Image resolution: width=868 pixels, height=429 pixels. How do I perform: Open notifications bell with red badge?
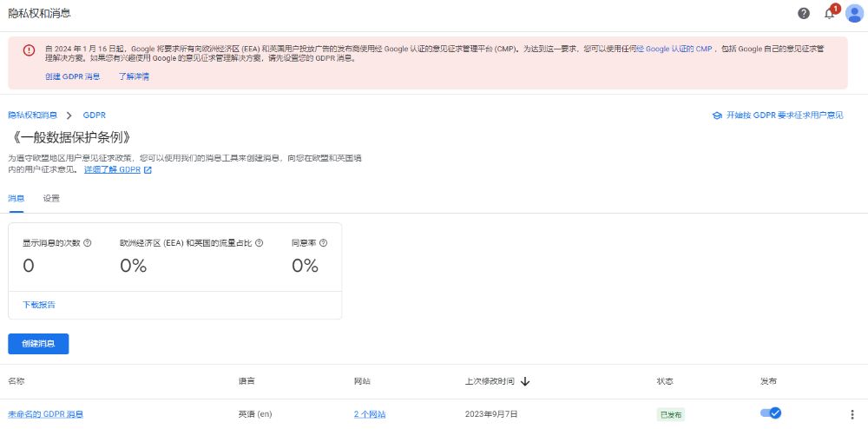[831, 13]
